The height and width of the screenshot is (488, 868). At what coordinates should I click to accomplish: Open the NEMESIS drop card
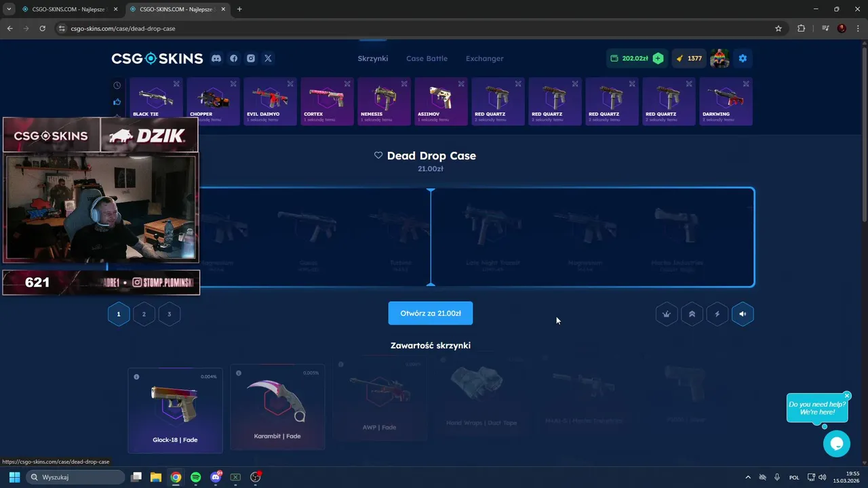[x=384, y=102]
